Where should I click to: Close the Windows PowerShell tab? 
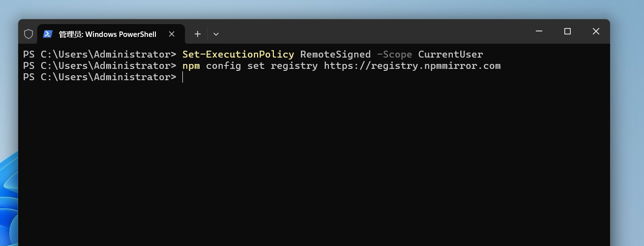172,34
